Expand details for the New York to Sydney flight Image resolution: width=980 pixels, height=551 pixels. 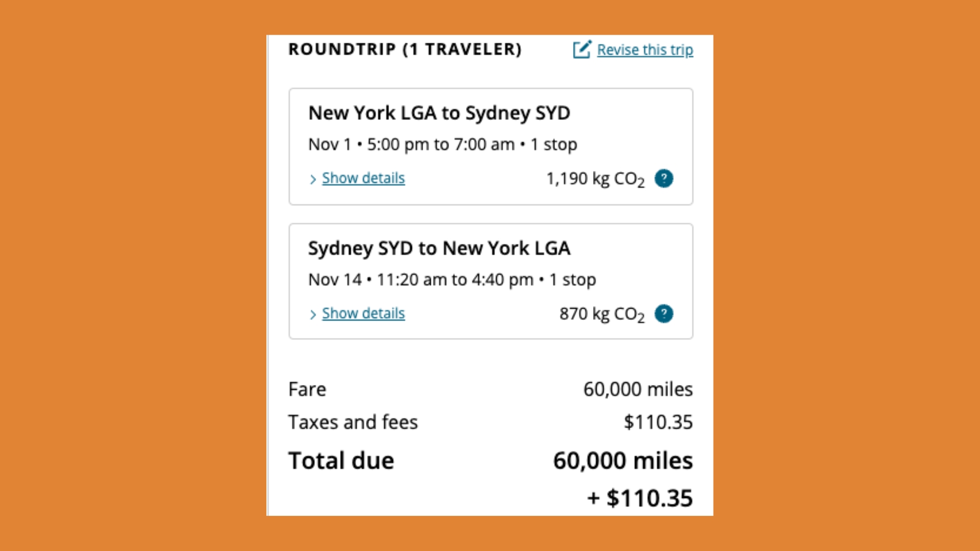pyautogui.click(x=363, y=178)
